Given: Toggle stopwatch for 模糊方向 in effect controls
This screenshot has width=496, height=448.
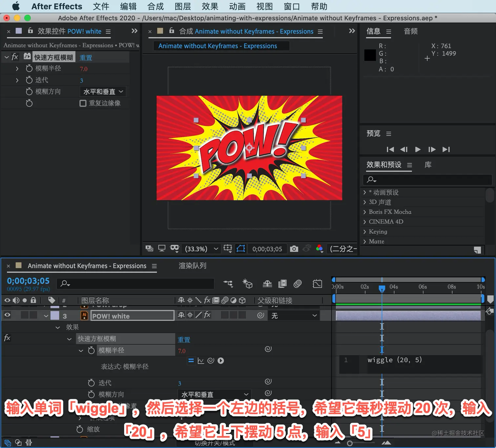Looking at the screenshot, I should pos(29,92).
